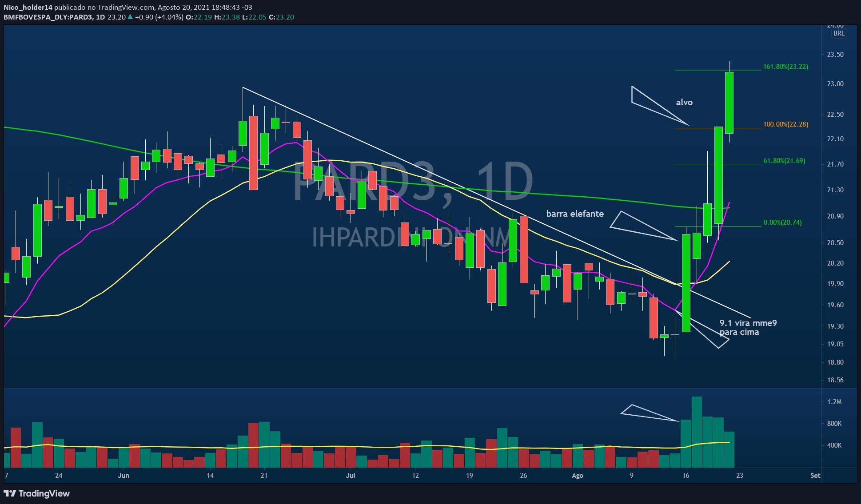Image resolution: width=861 pixels, height=504 pixels.
Task: Click the 'Ago' date axis label
Action: coord(578,476)
